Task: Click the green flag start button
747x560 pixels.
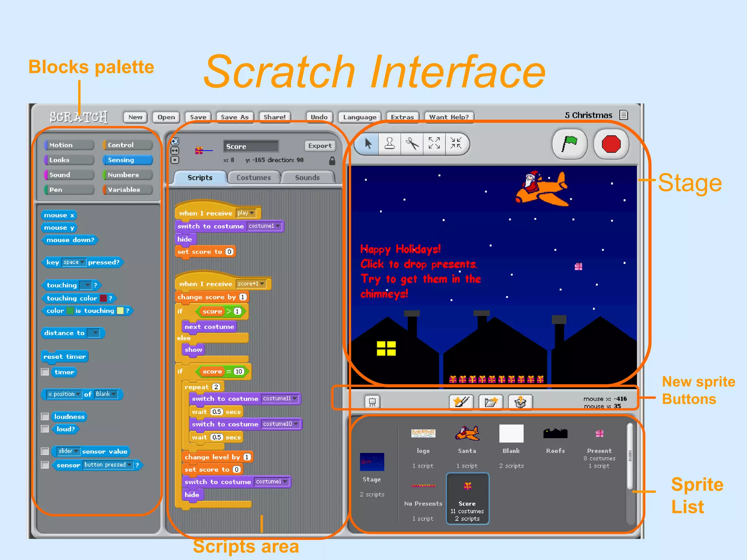Action: point(570,144)
